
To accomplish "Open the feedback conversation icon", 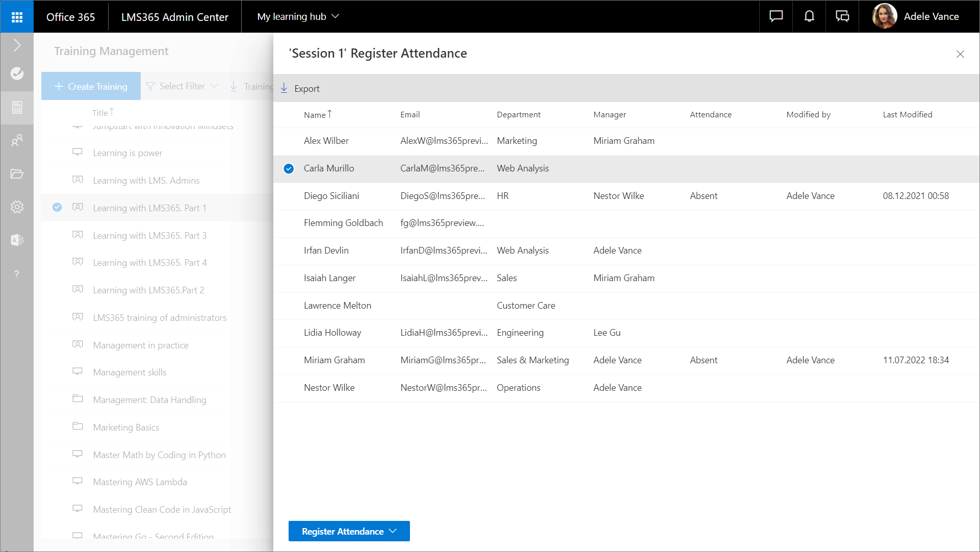I will 842,16.
